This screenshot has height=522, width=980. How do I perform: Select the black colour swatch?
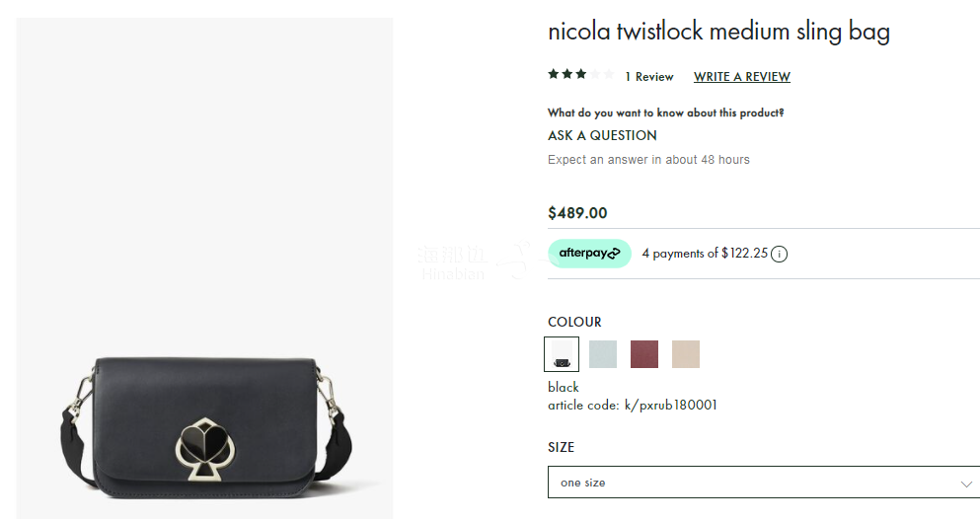(562, 354)
